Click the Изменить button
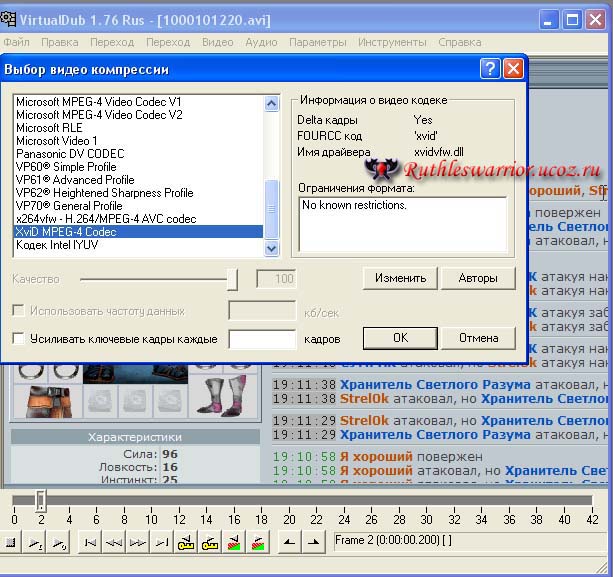 (400, 278)
